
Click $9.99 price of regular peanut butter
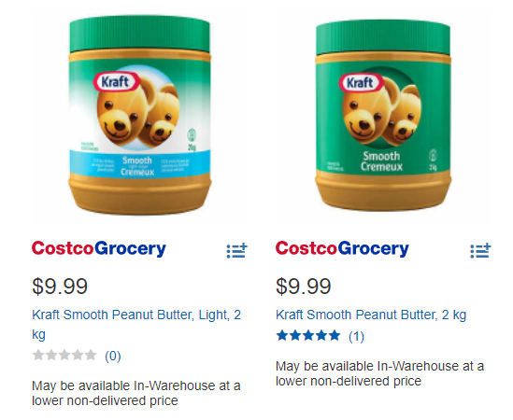[304, 287]
